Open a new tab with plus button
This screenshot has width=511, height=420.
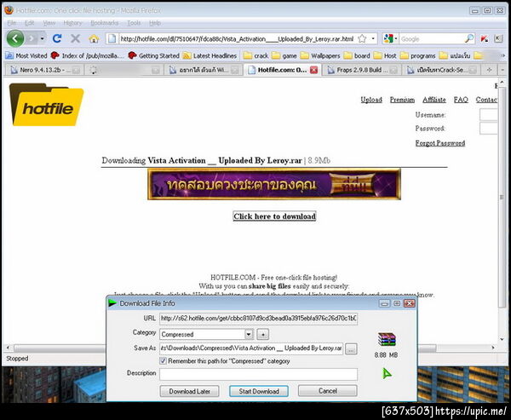coord(489,70)
